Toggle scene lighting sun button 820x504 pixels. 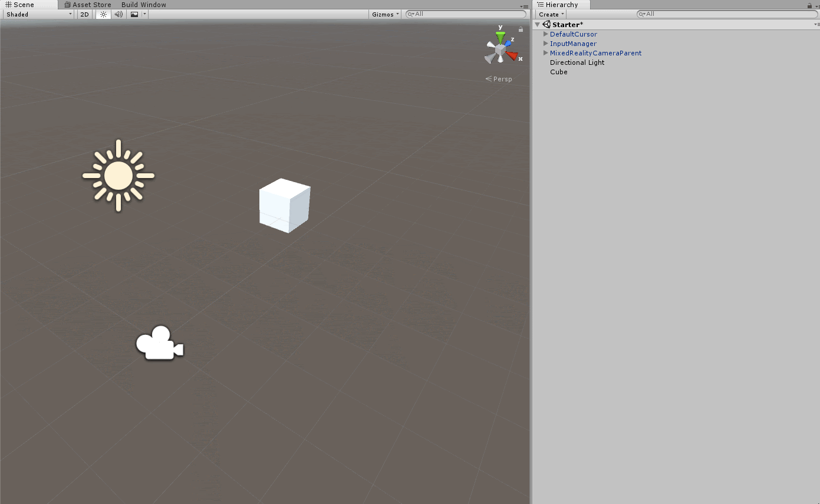tap(103, 14)
